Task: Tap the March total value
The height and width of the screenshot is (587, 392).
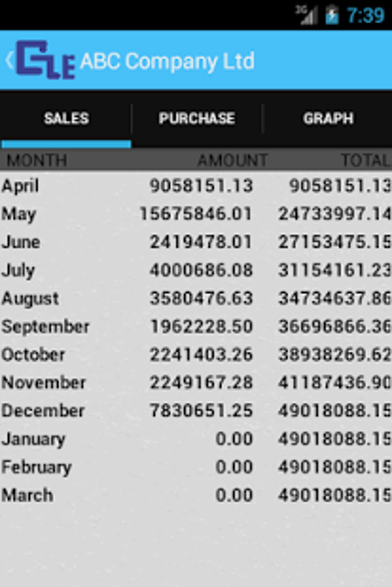Action: click(334, 495)
